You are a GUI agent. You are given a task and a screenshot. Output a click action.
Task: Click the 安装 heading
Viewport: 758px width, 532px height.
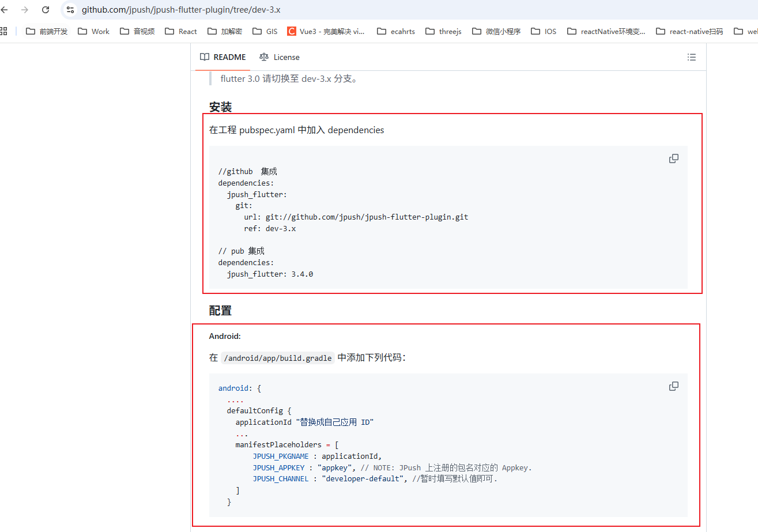point(220,107)
